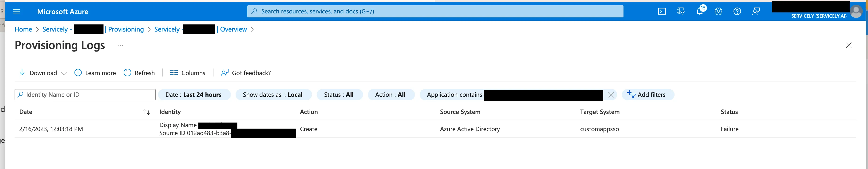
Task: Open the Date: Last 24 hours filter
Action: tap(194, 95)
